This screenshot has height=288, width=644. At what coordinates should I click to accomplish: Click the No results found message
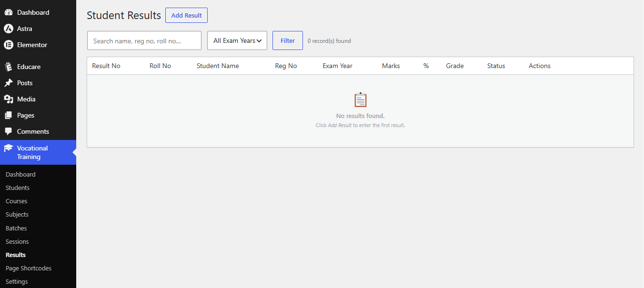click(360, 116)
